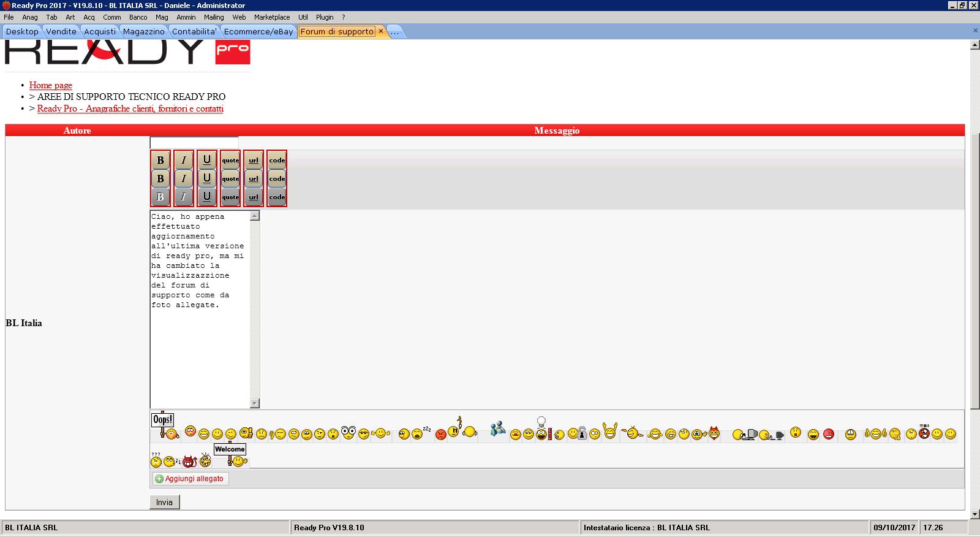
Task: Click the green plus attachment icon
Action: pos(159,479)
